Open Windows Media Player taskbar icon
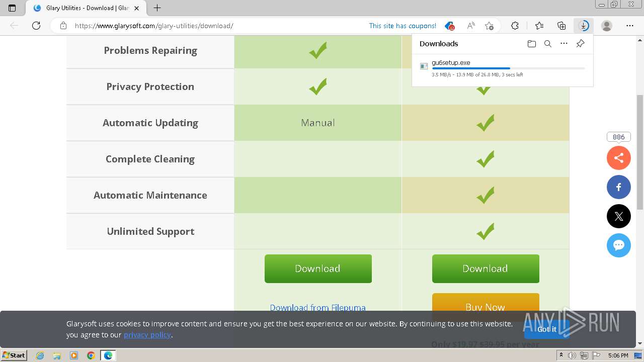 point(74,355)
